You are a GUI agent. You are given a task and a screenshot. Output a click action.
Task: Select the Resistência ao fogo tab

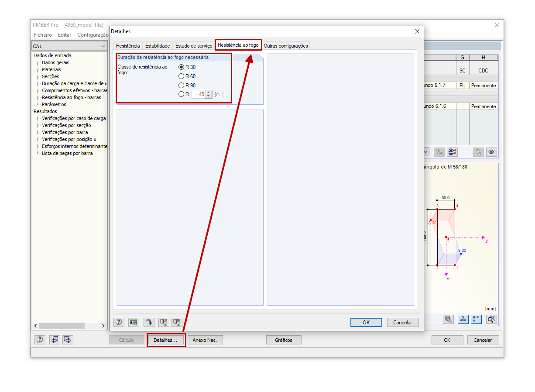238,45
